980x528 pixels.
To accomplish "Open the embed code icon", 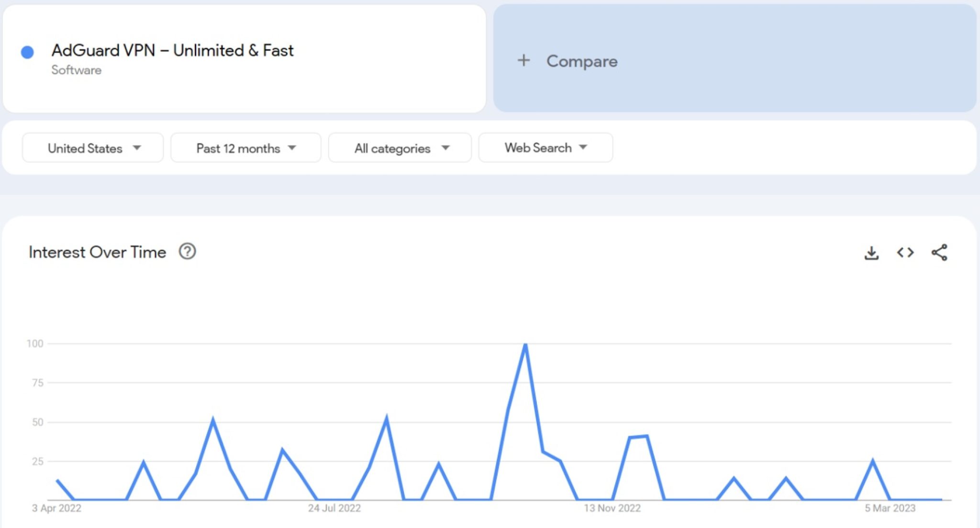I will click(x=905, y=253).
